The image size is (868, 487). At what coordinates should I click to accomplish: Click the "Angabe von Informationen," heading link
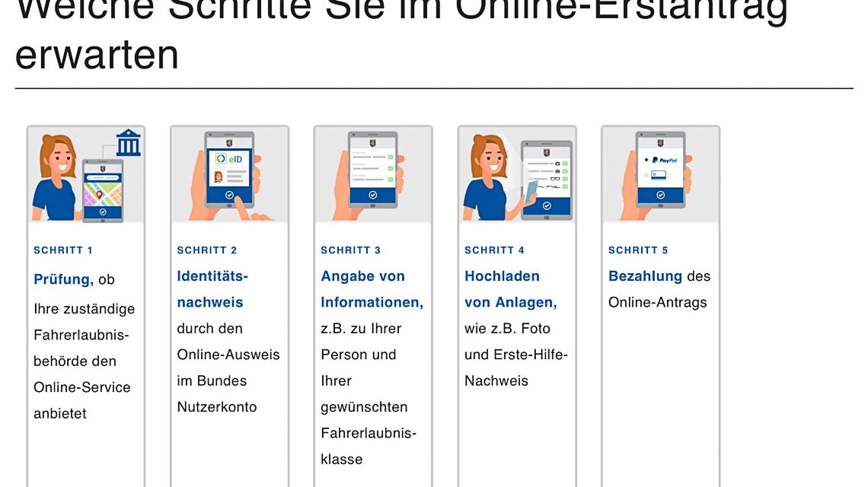click(x=371, y=289)
